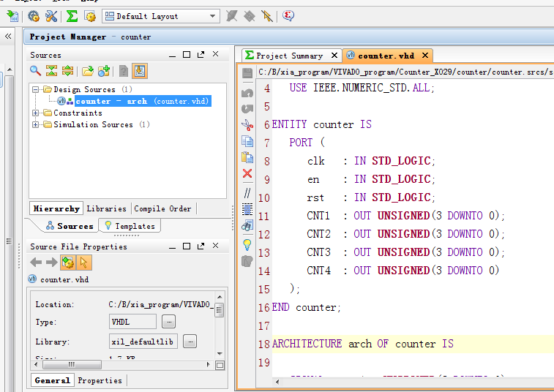Maximize the Sources panel
Image resolution: width=554 pixels, height=392 pixels.
click(187, 55)
